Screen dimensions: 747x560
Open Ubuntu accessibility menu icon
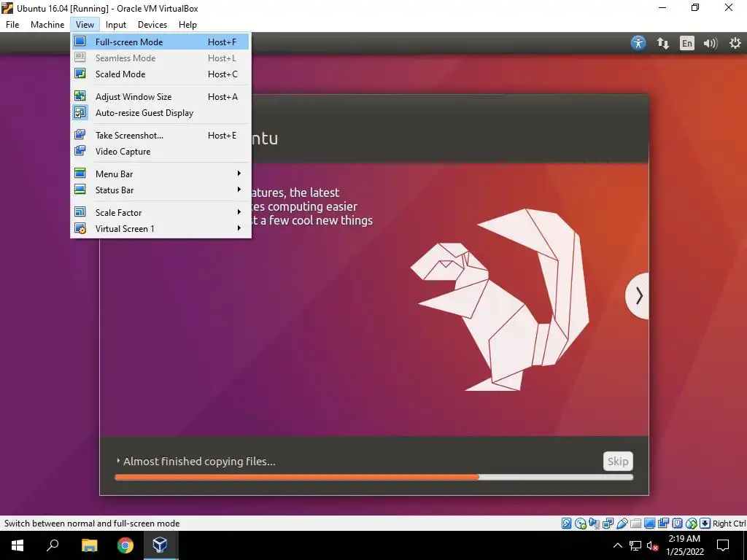[638, 43]
